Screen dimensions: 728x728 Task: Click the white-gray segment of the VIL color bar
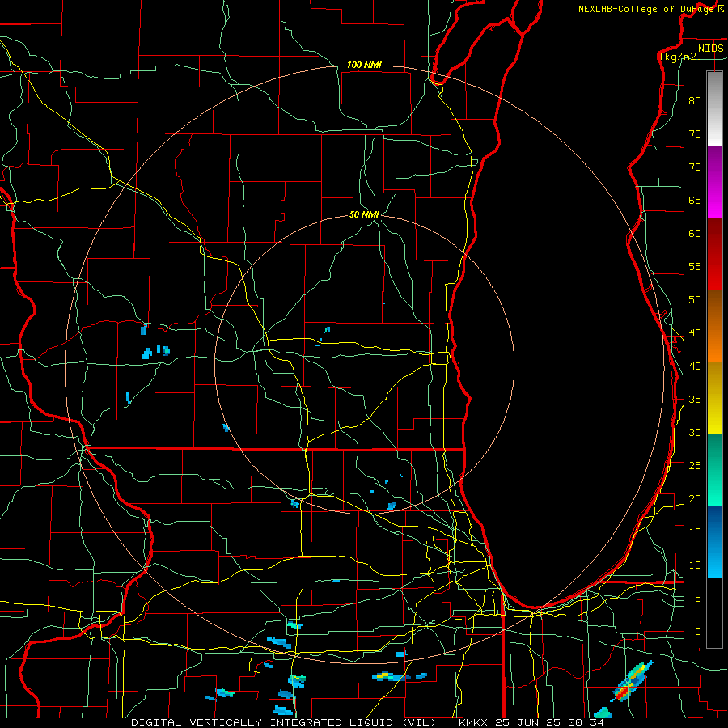pos(714,108)
